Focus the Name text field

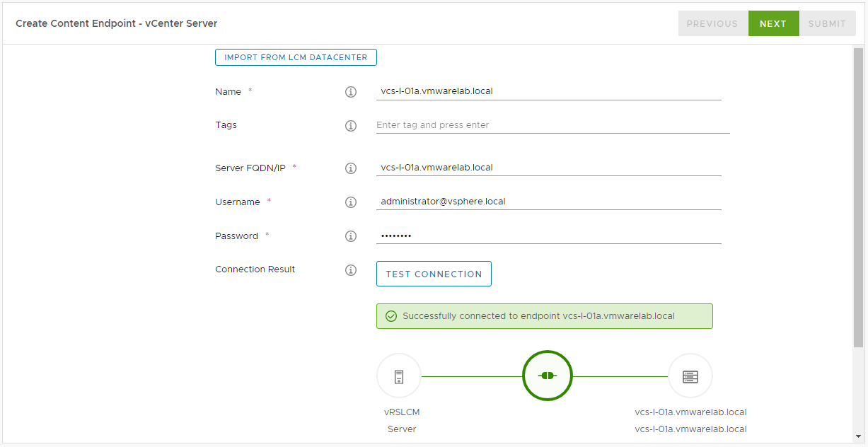pos(548,91)
